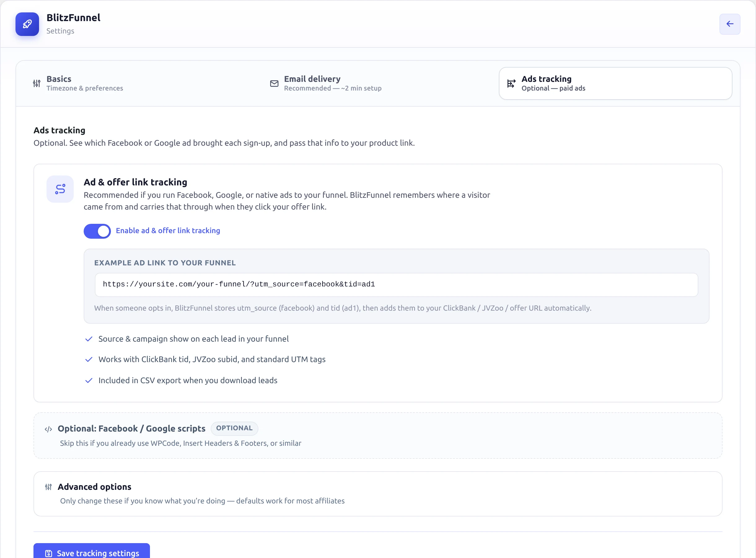756x558 pixels.
Task: Click the OPTIONAL badge
Action: 234,428
